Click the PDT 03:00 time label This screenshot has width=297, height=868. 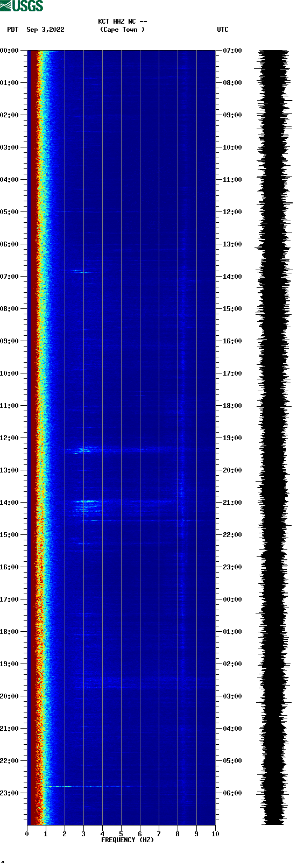pyautogui.click(x=10, y=147)
